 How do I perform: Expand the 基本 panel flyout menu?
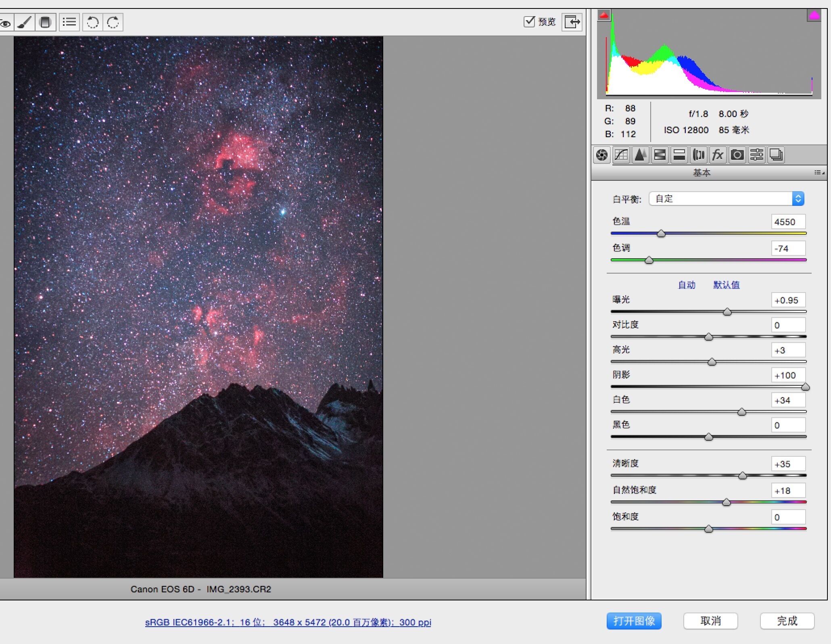(x=819, y=173)
